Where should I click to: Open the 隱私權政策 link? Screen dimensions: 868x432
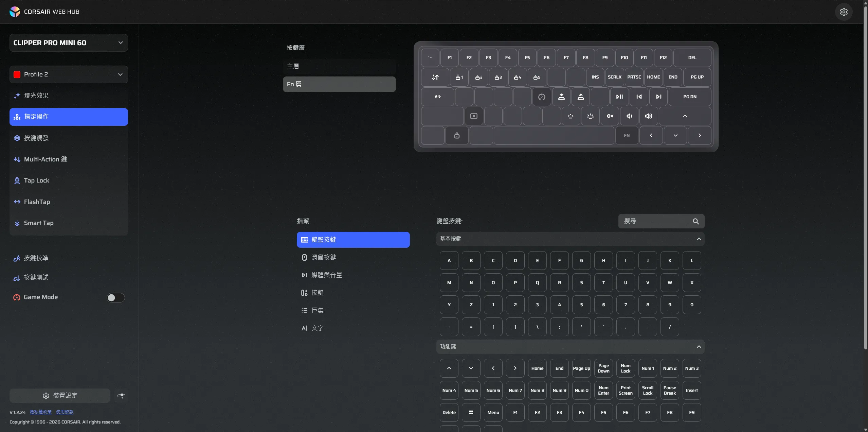[40, 412]
